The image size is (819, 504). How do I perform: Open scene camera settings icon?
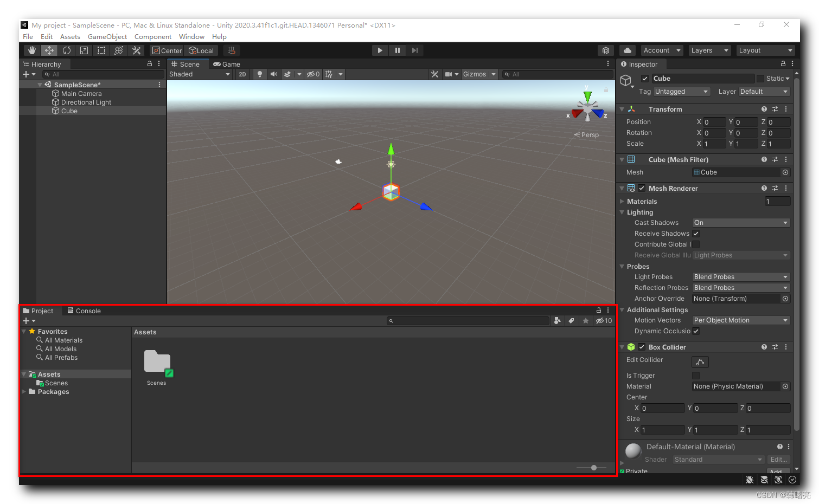click(x=449, y=74)
